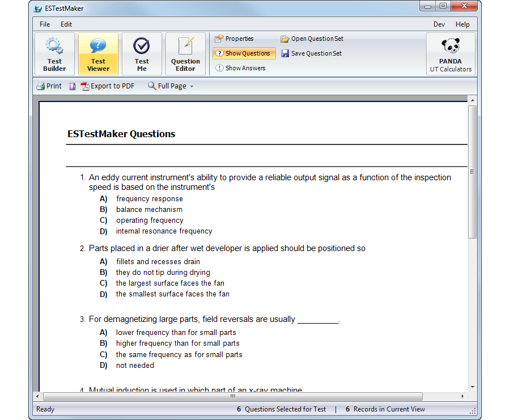Click answer 'operating frequency'
Screen dimensions: 510x420
(x=150, y=220)
